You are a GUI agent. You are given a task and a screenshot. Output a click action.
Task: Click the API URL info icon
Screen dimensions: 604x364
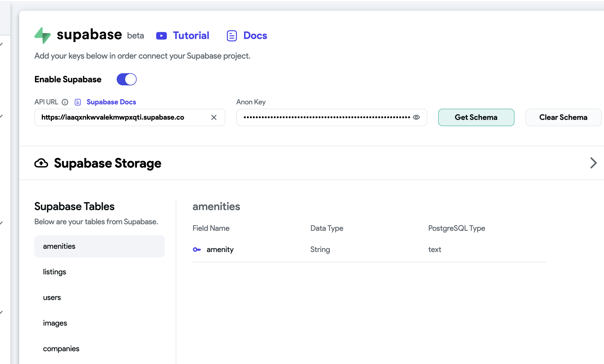click(x=65, y=102)
